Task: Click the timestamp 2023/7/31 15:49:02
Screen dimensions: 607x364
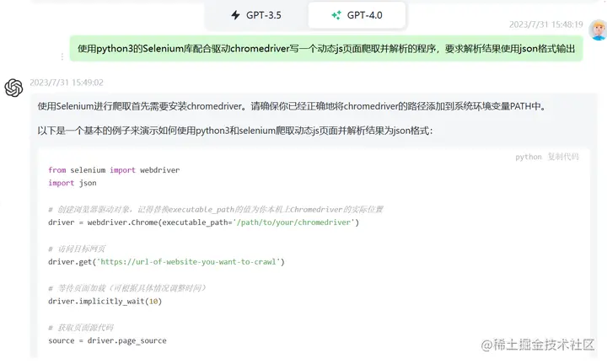Action: [67, 83]
